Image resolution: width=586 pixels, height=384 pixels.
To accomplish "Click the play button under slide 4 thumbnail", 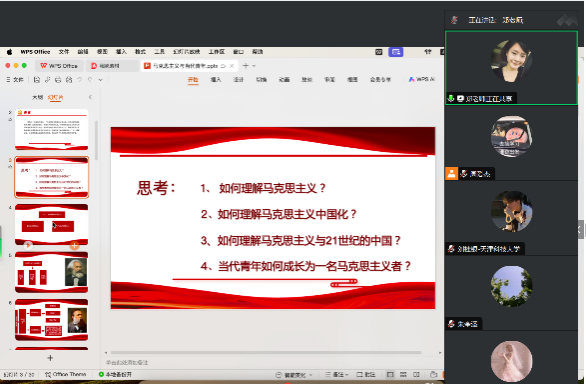I will (x=28, y=245).
